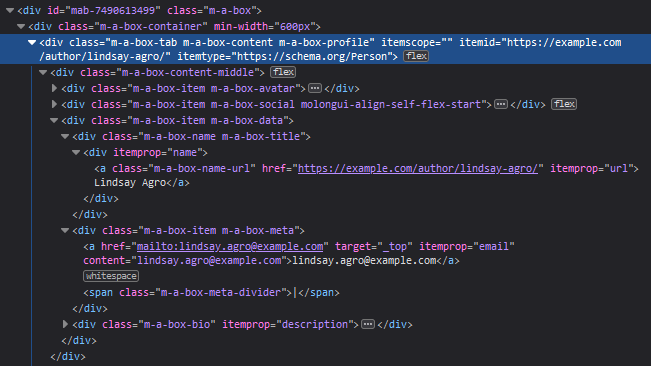Click the itemprop="description" attribute
The height and width of the screenshot is (366, 651).
[287, 324]
